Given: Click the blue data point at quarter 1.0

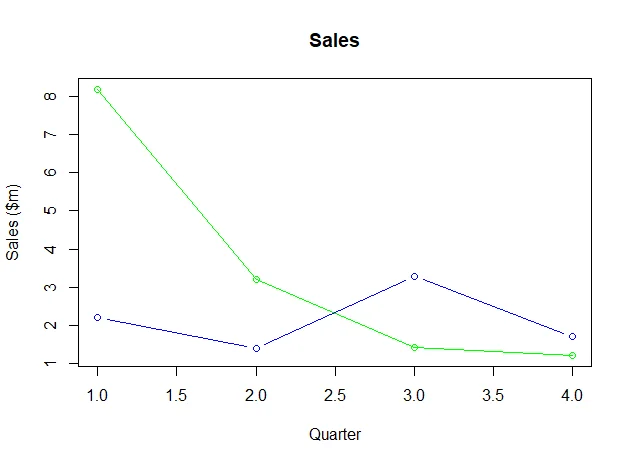Looking at the screenshot, I should coord(97,317).
